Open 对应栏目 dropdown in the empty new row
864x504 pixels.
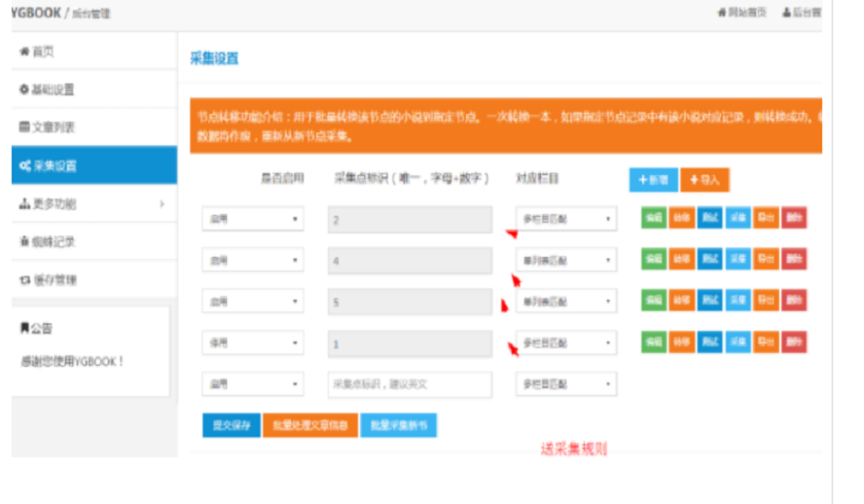coord(565,384)
